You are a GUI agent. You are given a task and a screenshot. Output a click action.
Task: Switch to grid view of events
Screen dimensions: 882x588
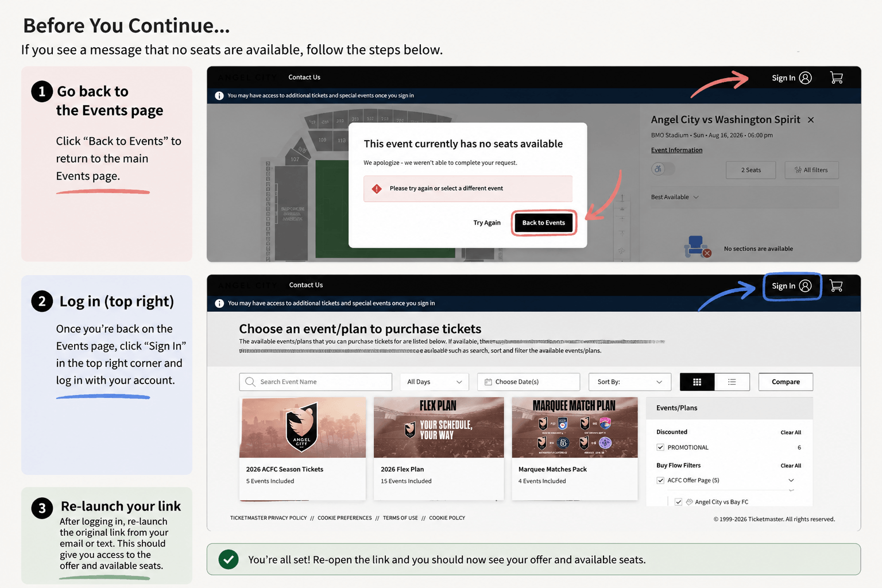697,382
